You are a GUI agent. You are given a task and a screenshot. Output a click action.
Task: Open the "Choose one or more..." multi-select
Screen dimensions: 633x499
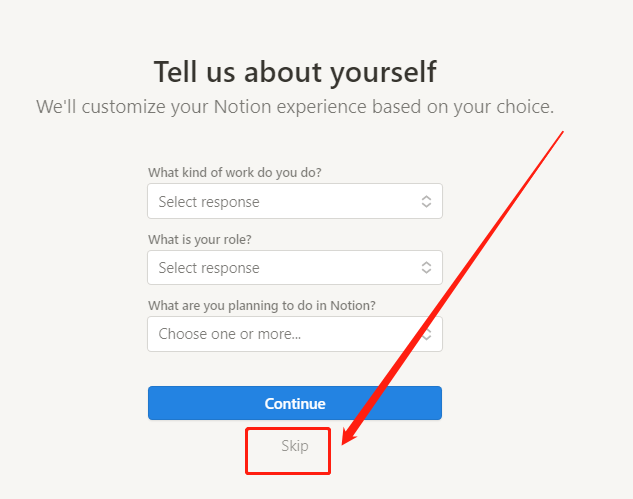coord(294,334)
